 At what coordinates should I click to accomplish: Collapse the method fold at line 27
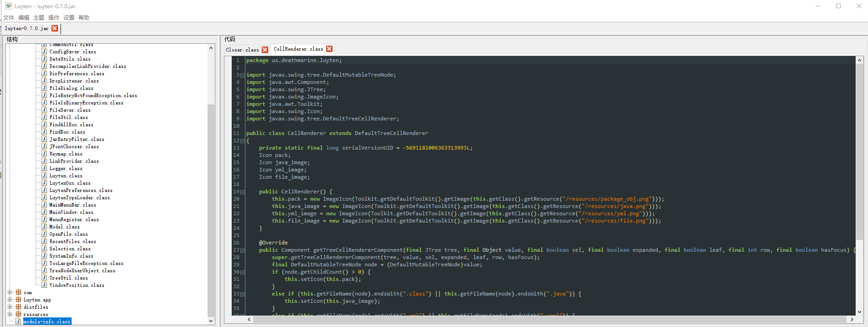242,250
